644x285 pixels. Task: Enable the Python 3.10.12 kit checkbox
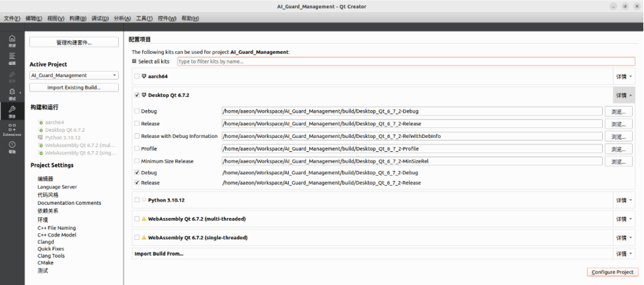pyautogui.click(x=137, y=200)
